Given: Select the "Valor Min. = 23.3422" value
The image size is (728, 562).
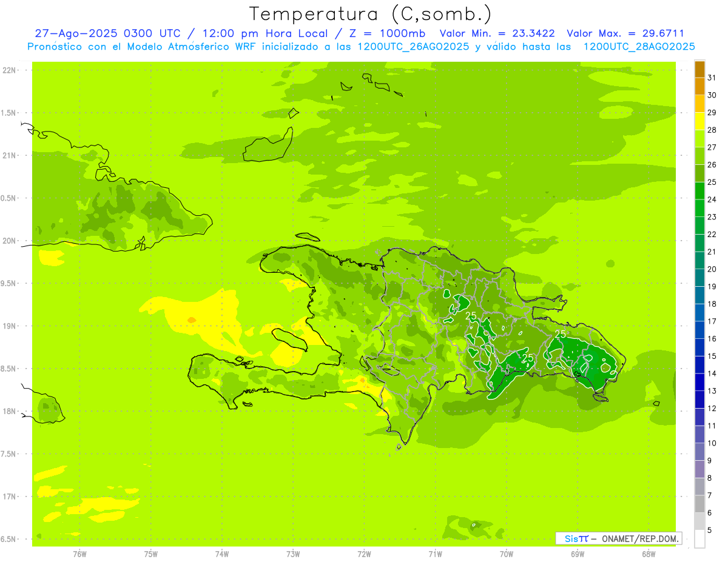Looking at the screenshot, I should (497, 33).
